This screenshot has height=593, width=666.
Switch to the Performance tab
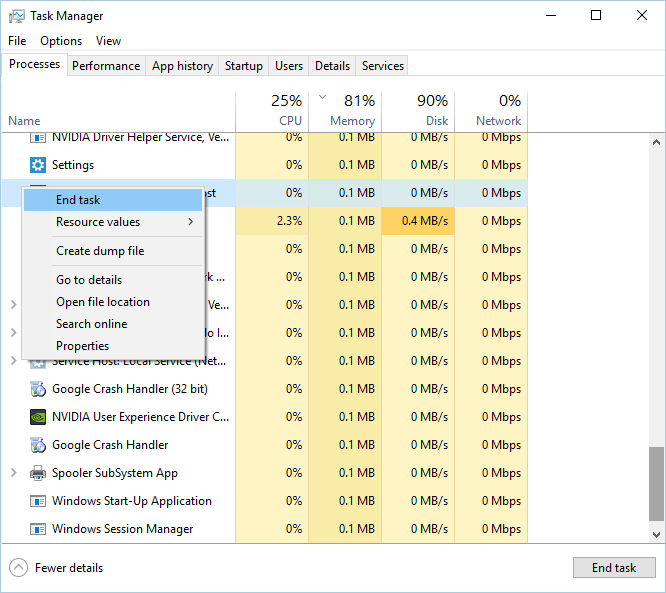point(106,66)
